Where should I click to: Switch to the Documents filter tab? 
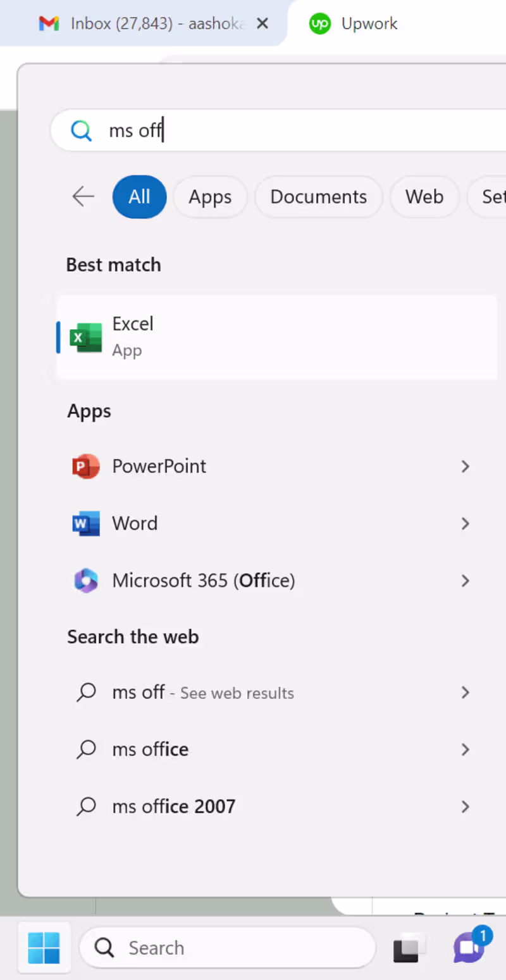pyautogui.click(x=318, y=197)
